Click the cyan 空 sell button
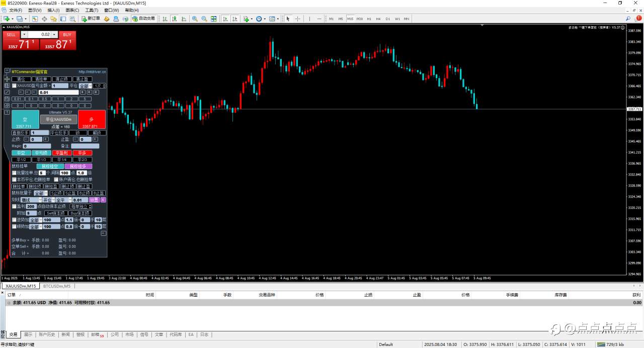 point(25,120)
